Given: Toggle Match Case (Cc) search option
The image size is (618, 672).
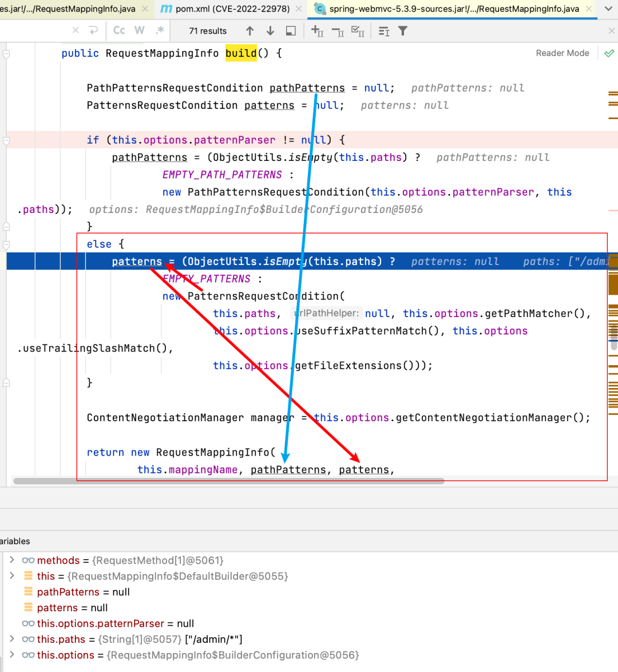Looking at the screenshot, I should (119, 30).
